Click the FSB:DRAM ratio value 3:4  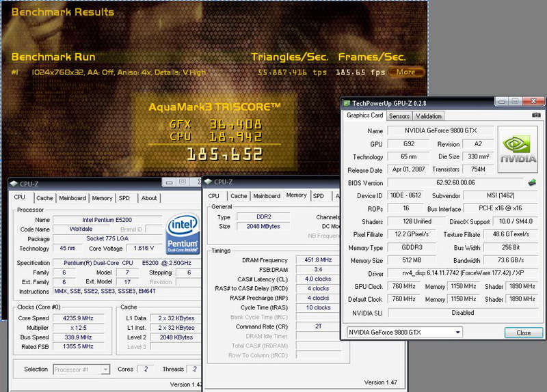(x=318, y=269)
